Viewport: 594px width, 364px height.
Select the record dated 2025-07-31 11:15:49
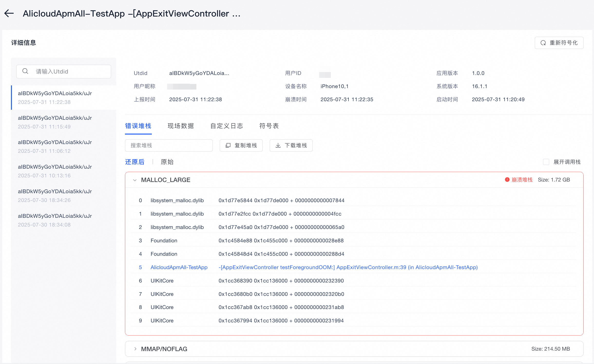[64, 122]
